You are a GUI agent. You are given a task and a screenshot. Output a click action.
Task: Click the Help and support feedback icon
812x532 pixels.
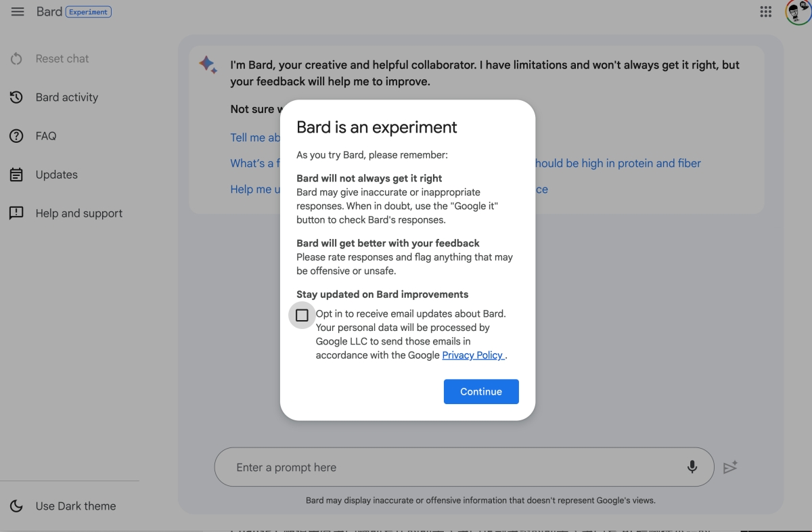pyautogui.click(x=17, y=213)
